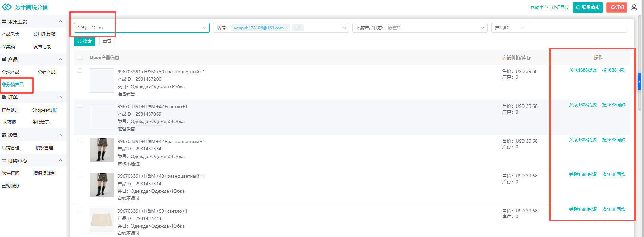Viewport: 644px width, 237px height.
Task: Click the 联系客服 contact support button
Action: pos(587,7)
